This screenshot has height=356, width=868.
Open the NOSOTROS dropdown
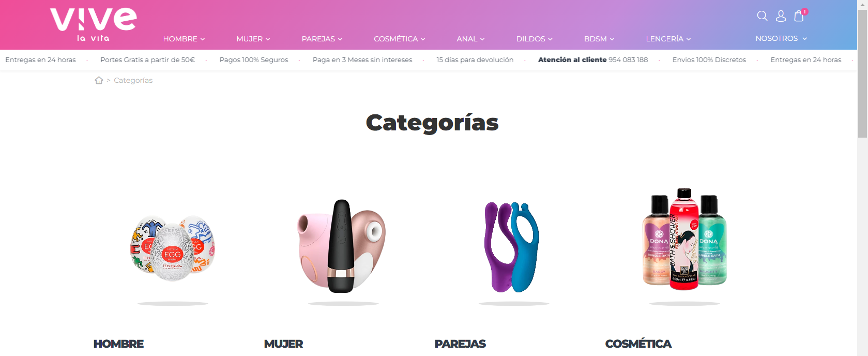pyautogui.click(x=781, y=38)
